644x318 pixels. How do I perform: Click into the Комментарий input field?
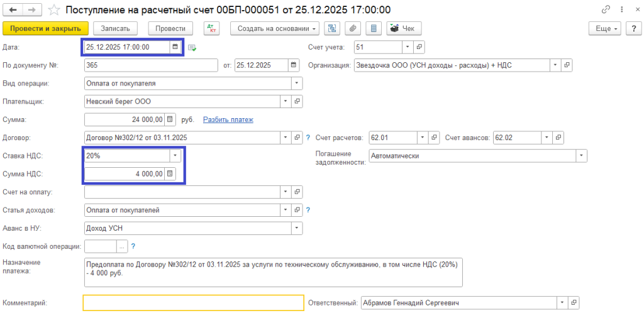tap(193, 303)
